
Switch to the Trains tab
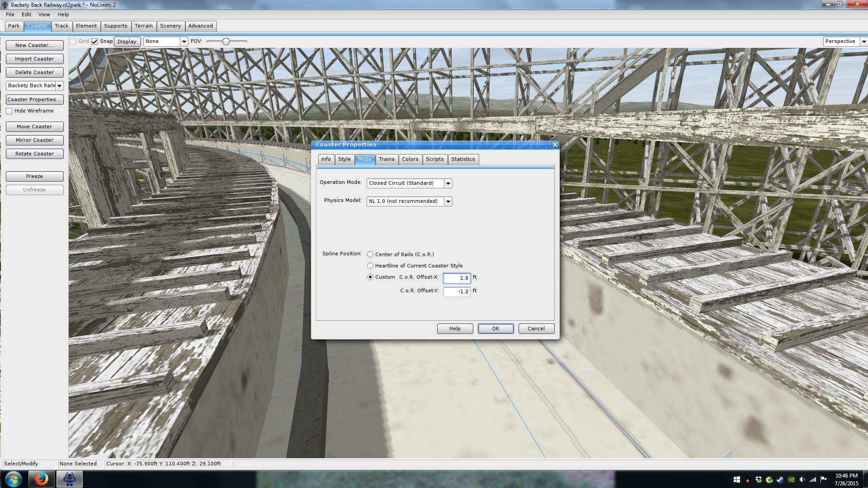point(386,159)
